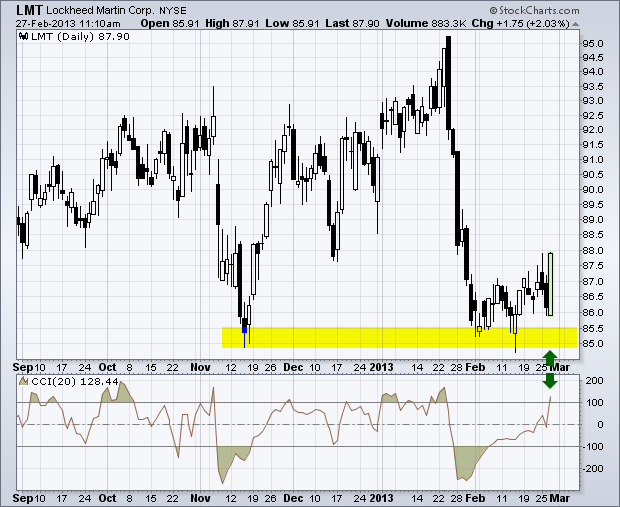Click Feb on the CCI panel date axis

click(x=475, y=498)
